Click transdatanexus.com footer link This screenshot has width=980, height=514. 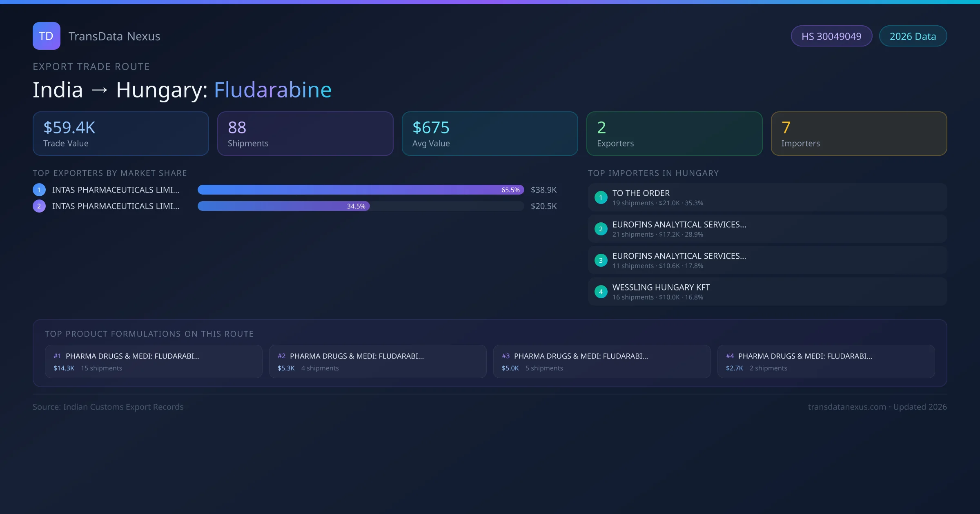click(x=847, y=407)
